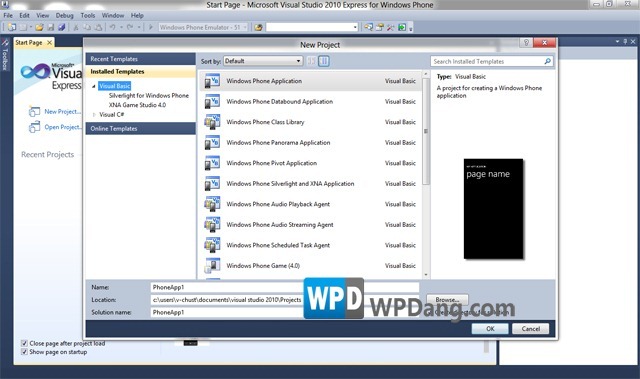Click the template list scroll up arrow

coord(426,74)
